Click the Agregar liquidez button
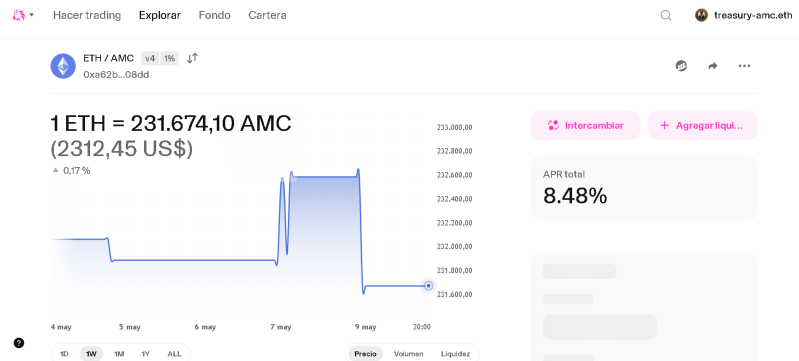 [703, 125]
